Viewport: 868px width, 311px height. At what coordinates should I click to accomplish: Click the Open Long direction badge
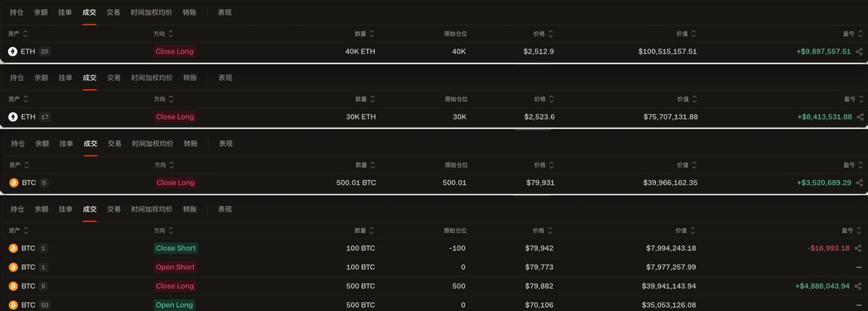click(174, 305)
